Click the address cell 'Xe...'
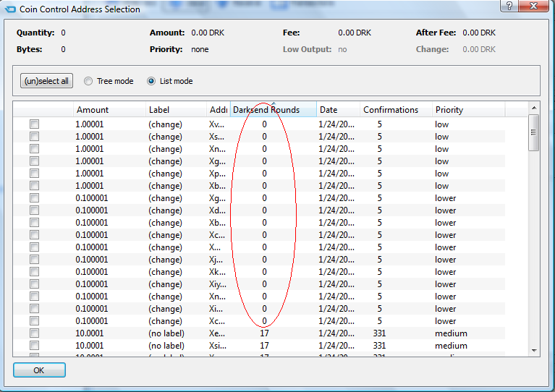This screenshot has width=555, height=392. click(x=217, y=333)
